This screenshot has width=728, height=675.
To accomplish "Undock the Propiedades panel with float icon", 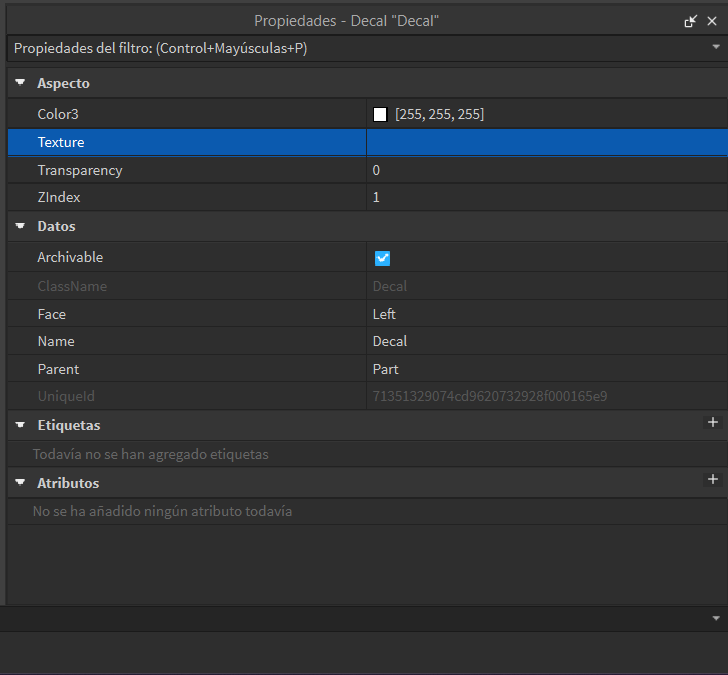I will (690, 20).
